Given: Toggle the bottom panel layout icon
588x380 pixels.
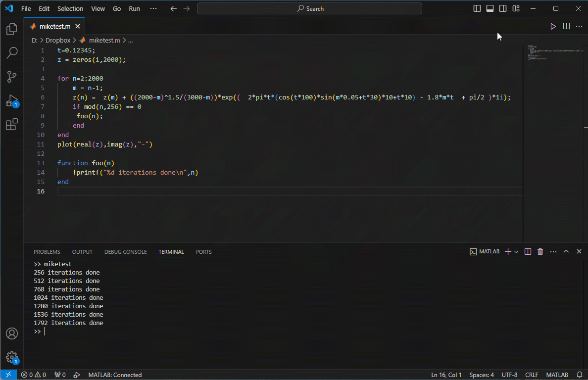Looking at the screenshot, I should (x=490, y=8).
